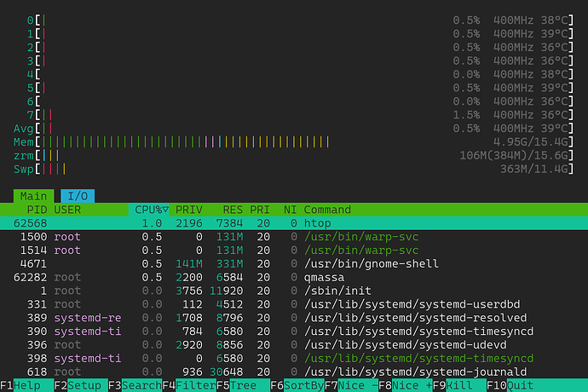The image size is (588, 392).
Task: Activate F4 Filter
Action: click(x=189, y=385)
